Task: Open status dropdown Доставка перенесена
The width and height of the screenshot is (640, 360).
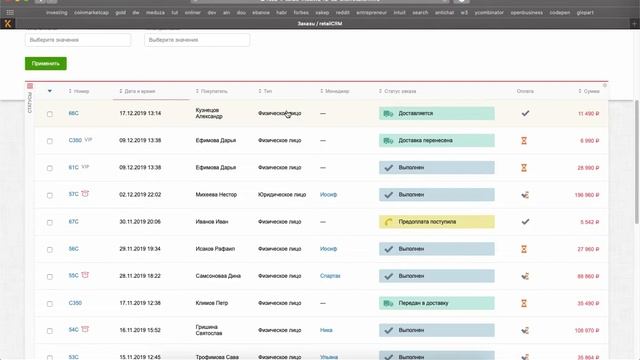Action: coord(437,140)
